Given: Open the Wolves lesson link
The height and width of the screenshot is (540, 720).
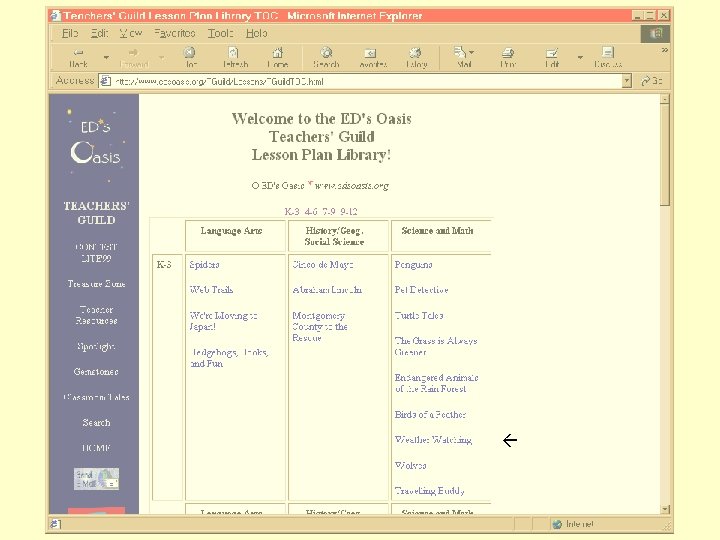Looking at the screenshot, I should coord(410,465).
